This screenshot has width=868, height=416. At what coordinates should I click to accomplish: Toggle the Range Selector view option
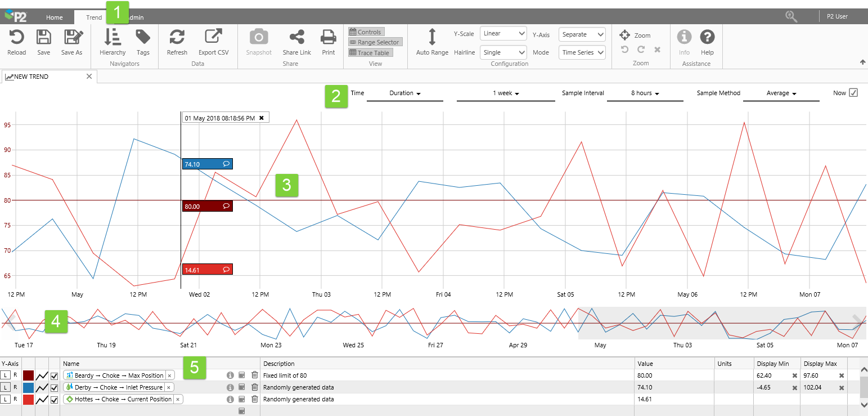tap(375, 42)
